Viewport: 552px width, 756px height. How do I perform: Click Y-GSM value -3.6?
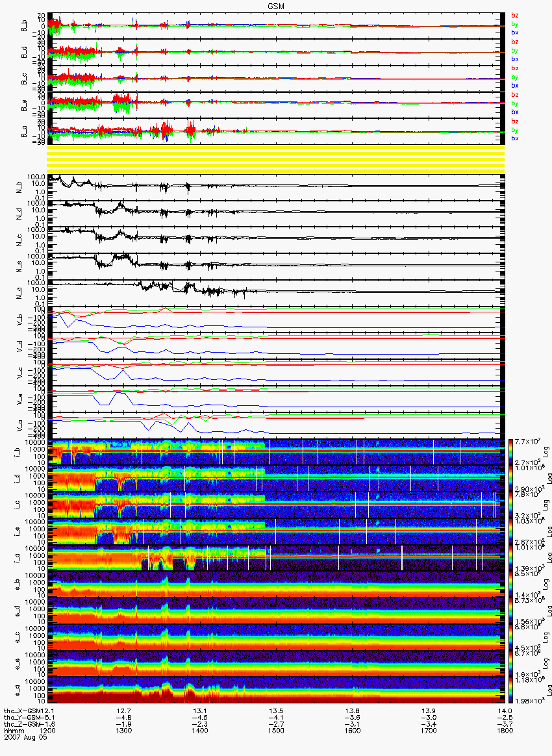[353, 718]
